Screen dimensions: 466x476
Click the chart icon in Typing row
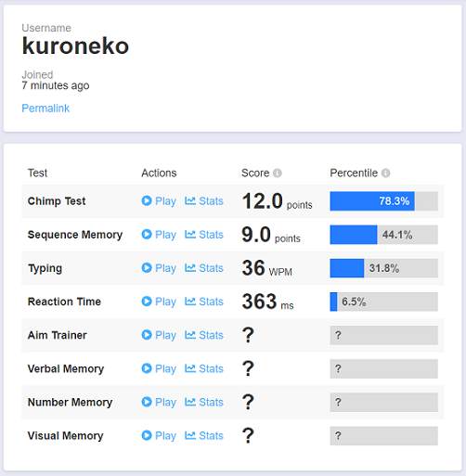[x=190, y=267]
